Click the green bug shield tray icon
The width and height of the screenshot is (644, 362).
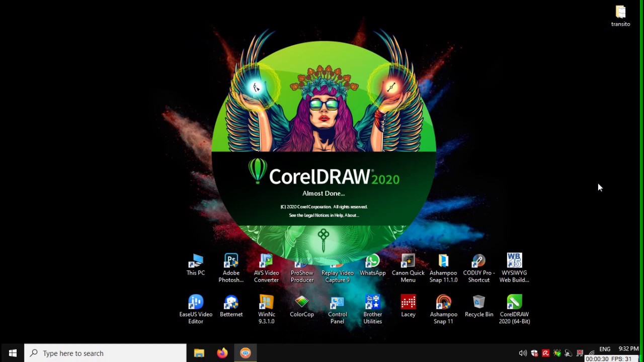point(557,353)
